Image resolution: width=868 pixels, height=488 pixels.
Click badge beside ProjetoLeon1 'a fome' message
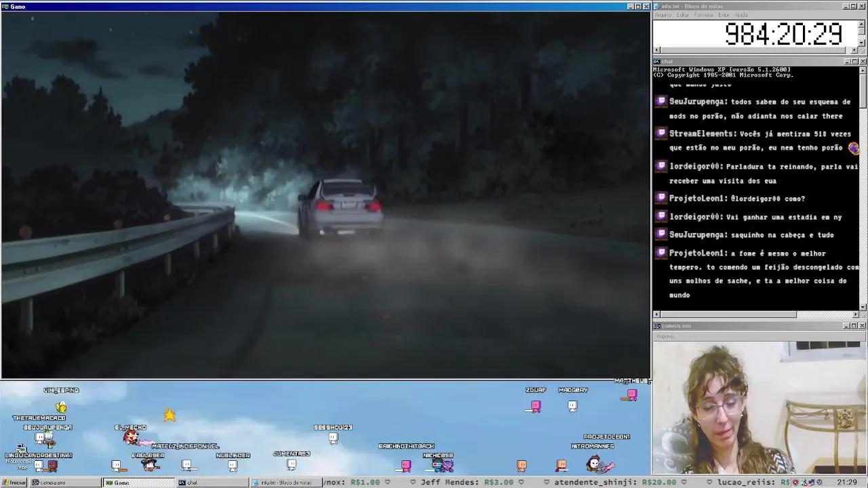[x=662, y=253]
